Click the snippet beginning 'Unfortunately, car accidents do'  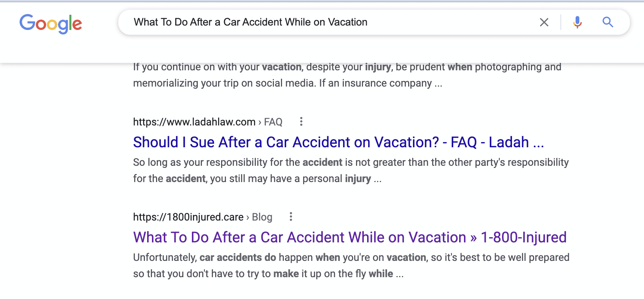(351, 265)
